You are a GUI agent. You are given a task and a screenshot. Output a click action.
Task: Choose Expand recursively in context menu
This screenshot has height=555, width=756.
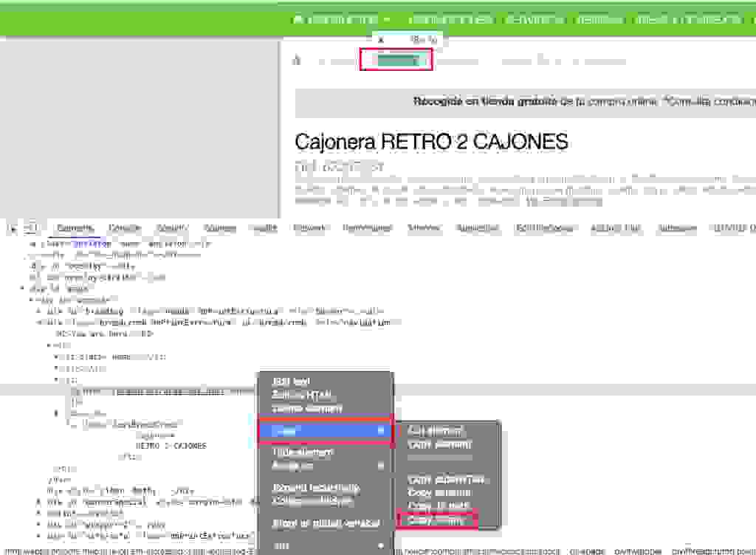tap(316, 488)
